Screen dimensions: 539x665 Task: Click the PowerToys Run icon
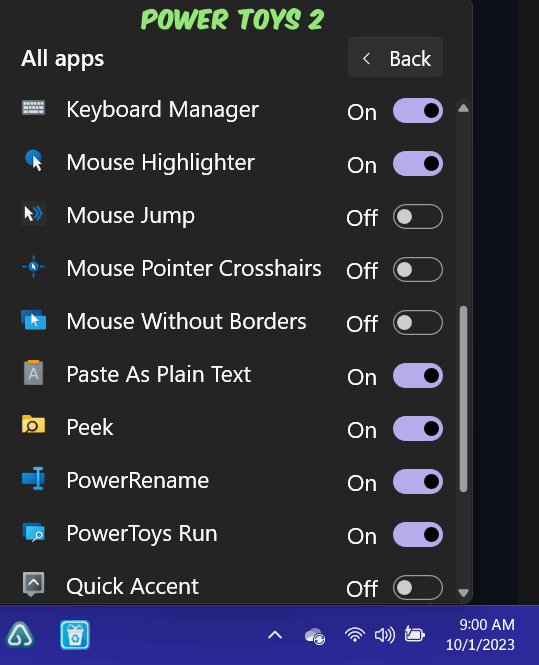34,532
